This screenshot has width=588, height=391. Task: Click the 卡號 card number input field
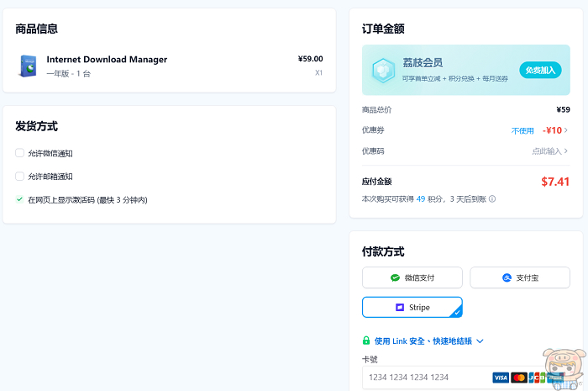pyautogui.click(x=424, y=378)
